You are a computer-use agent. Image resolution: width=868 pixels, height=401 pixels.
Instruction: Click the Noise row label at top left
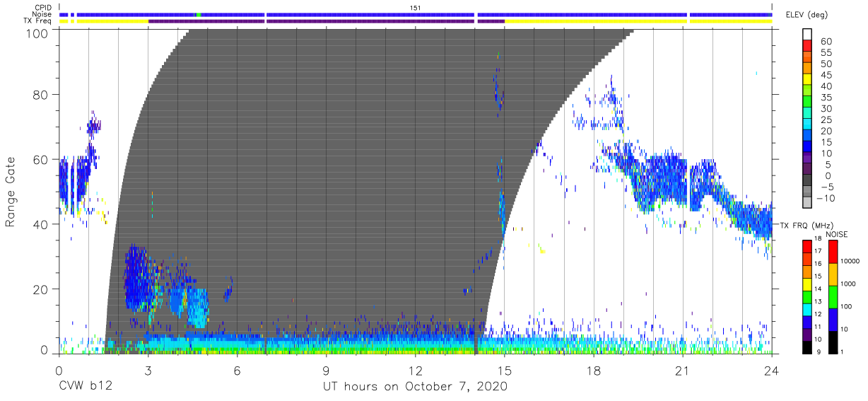[40, 14]
